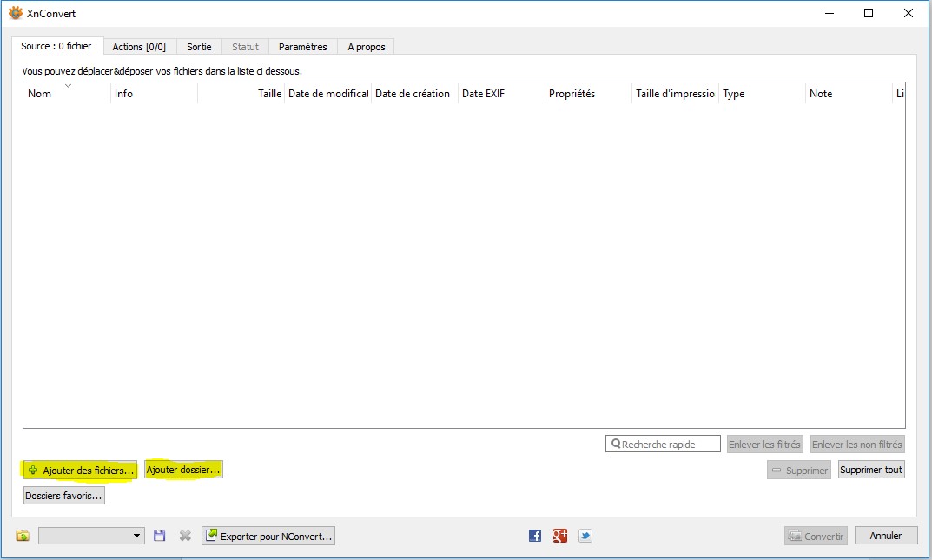Click the load script folder icon
The width and height of the screenshot is (932, 560).
pos(23,536)
